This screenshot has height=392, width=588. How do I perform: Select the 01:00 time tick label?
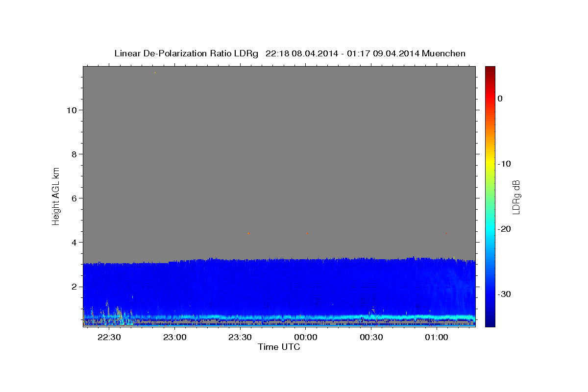click(437, 338)
